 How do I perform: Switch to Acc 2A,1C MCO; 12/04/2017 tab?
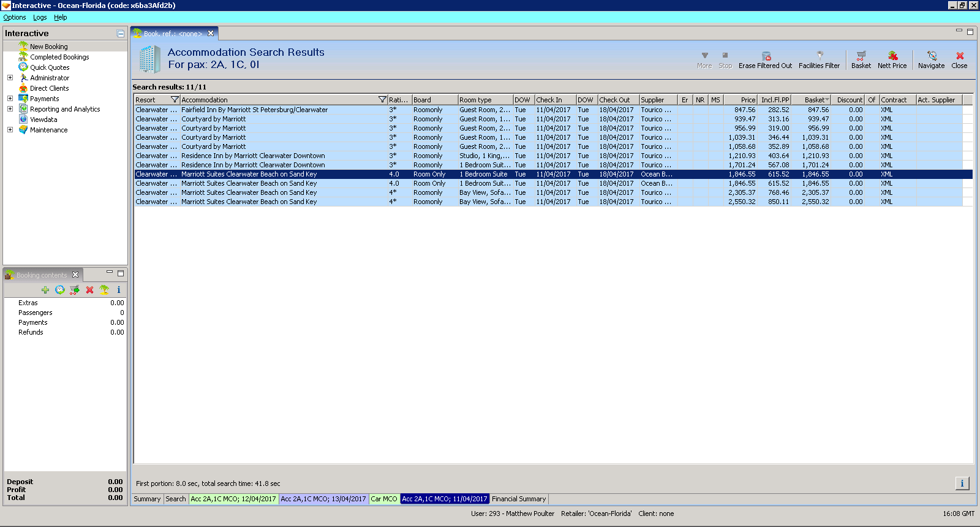point(233,499)
